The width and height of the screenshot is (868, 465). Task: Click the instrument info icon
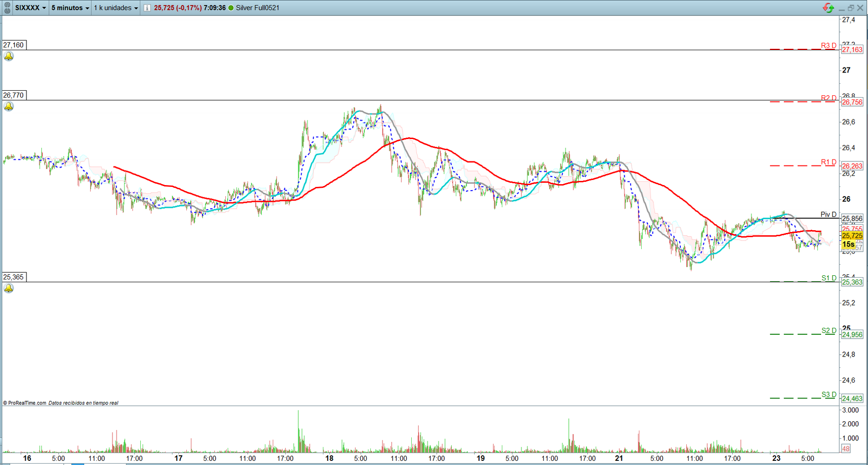click(x=147, y=8)
